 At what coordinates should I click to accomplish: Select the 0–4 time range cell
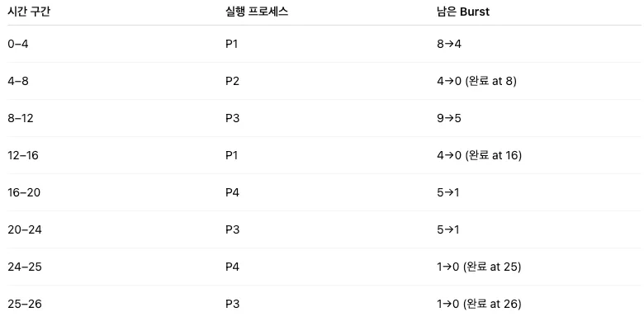click(18, 44)
